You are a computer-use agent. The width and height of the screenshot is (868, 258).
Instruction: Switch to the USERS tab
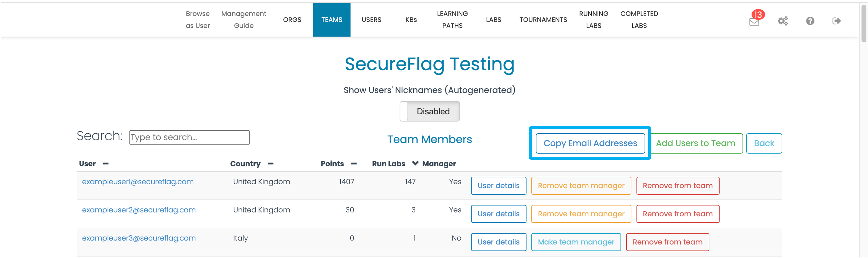coord(371,20)
